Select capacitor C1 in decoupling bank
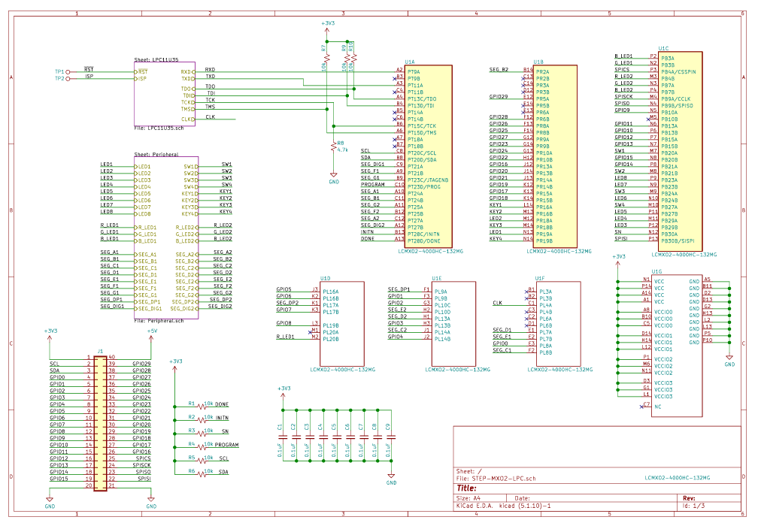The width and height of the screenshot is (758, 532). point(282,440)
